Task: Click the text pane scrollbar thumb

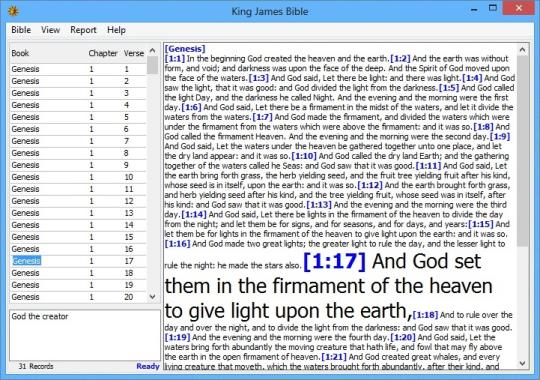Action: 522,151
